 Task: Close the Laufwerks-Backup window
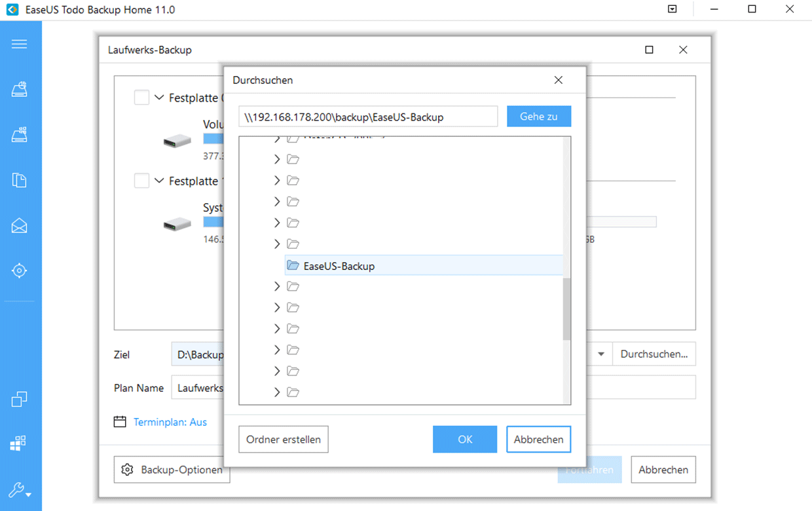click(683, 50)
